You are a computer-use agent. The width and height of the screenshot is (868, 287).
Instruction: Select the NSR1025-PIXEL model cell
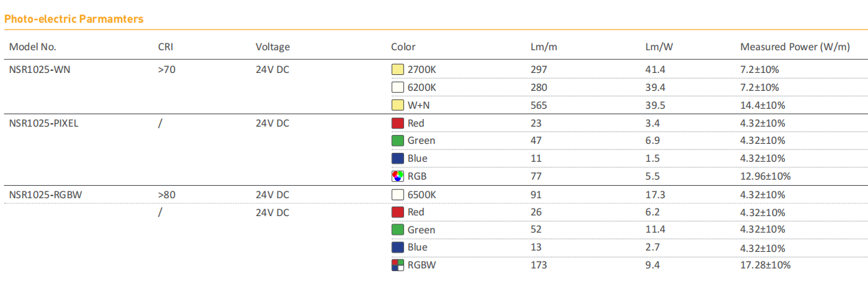click(x=45, y=123)
